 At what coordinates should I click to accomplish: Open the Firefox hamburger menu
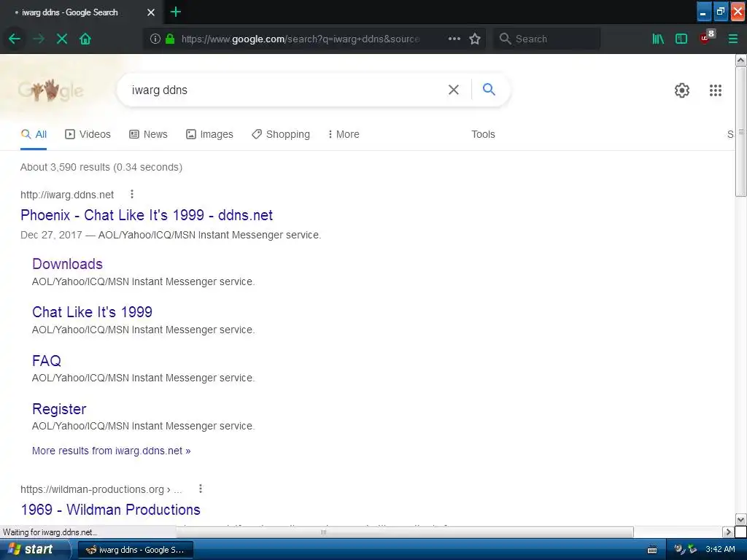[x=732, y=39]
